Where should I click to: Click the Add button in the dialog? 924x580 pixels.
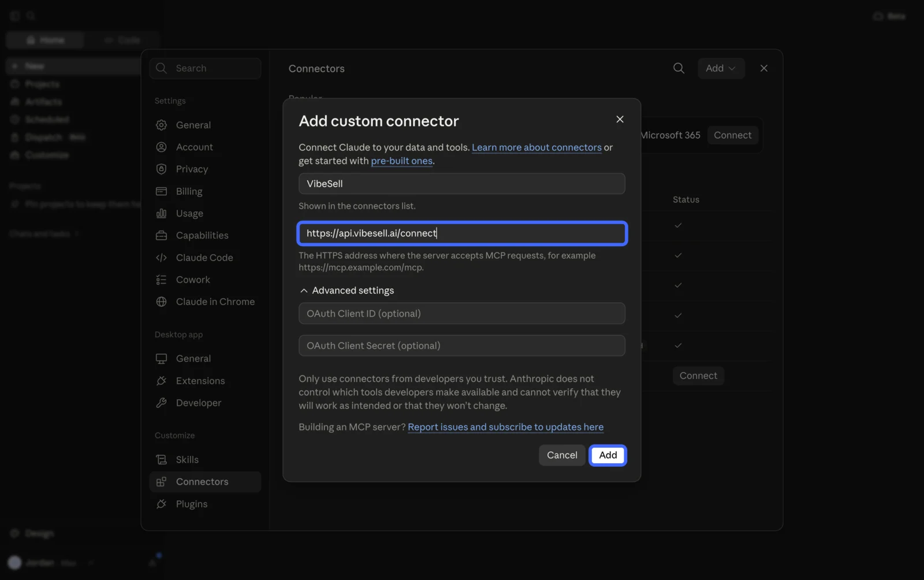click(x=608, y=455)
